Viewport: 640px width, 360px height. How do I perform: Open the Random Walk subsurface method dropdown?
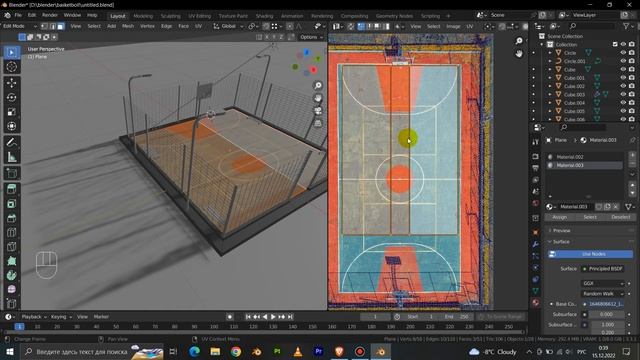[x=603, y=293]
